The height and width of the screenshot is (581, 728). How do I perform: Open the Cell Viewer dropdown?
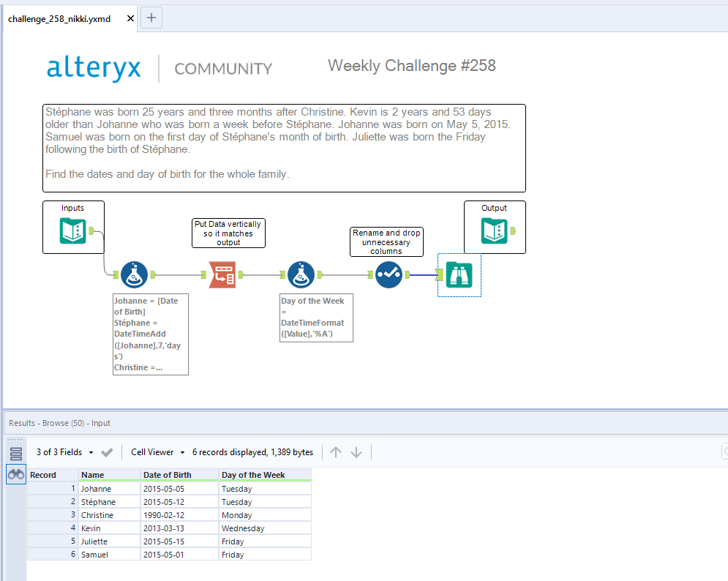157,452
